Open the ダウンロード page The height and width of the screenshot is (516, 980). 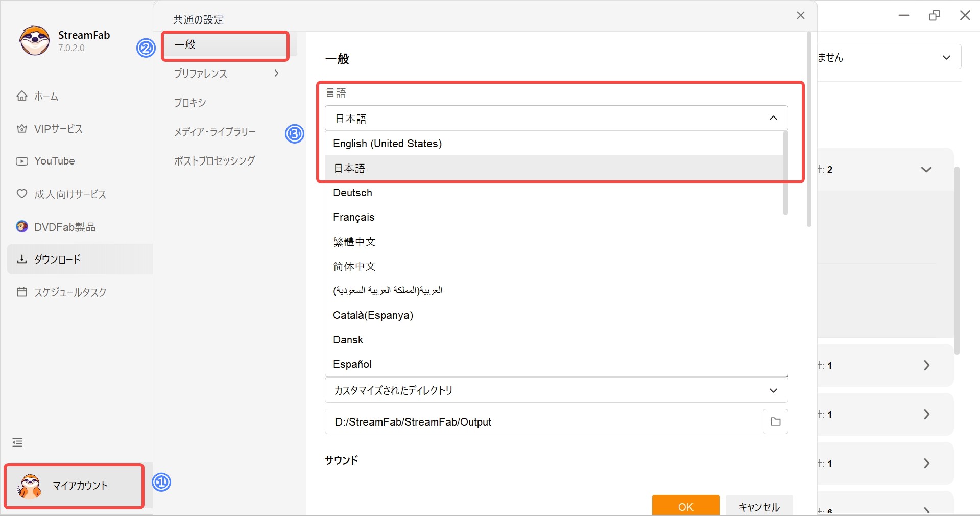(x=80, y=259)
